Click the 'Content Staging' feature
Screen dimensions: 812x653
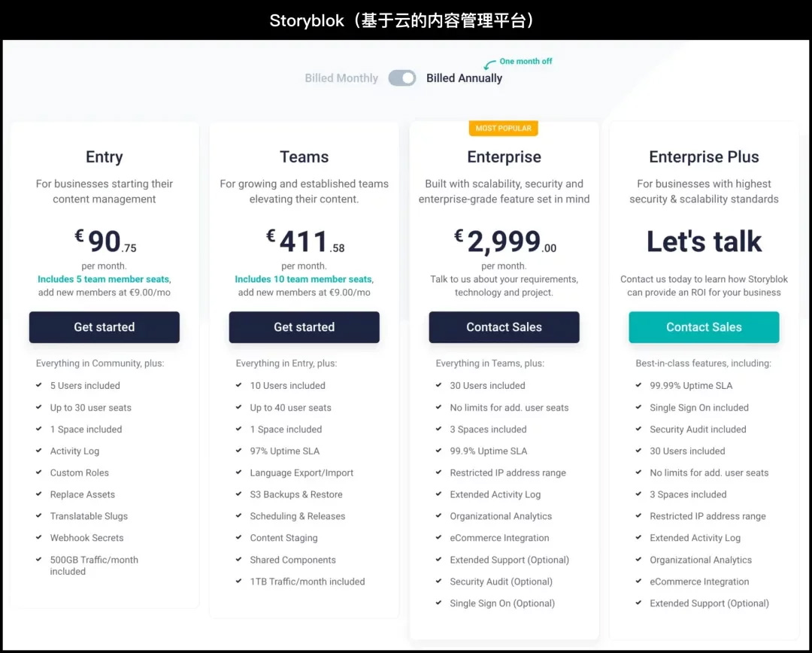click(x=283, y=538)
